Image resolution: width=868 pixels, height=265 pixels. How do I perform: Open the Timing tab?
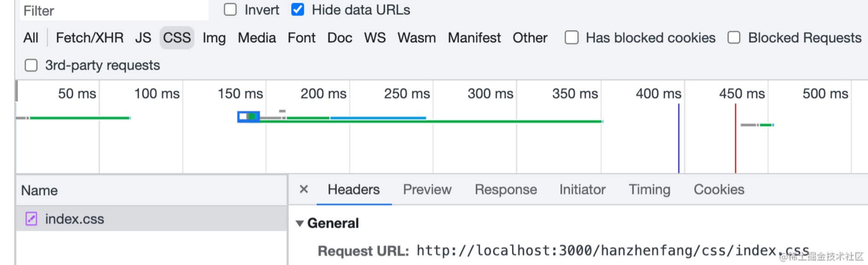(x=649, y=190)
